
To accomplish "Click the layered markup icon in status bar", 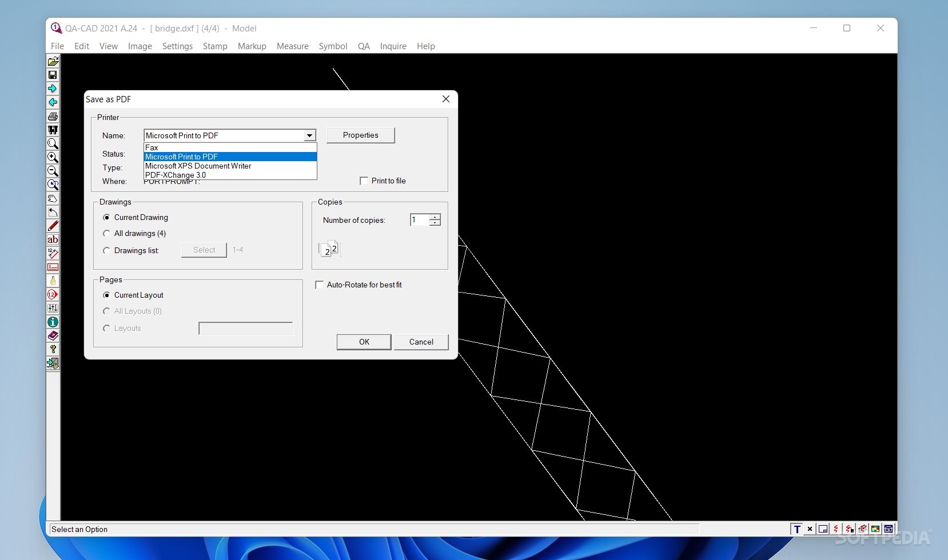I will pos(862,529).
